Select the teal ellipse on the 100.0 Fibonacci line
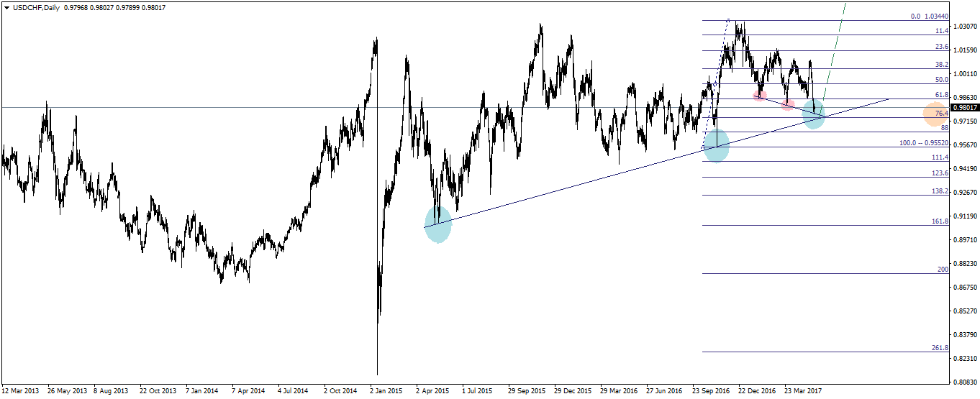Screen dimensions: 980x399 point(717,145)
